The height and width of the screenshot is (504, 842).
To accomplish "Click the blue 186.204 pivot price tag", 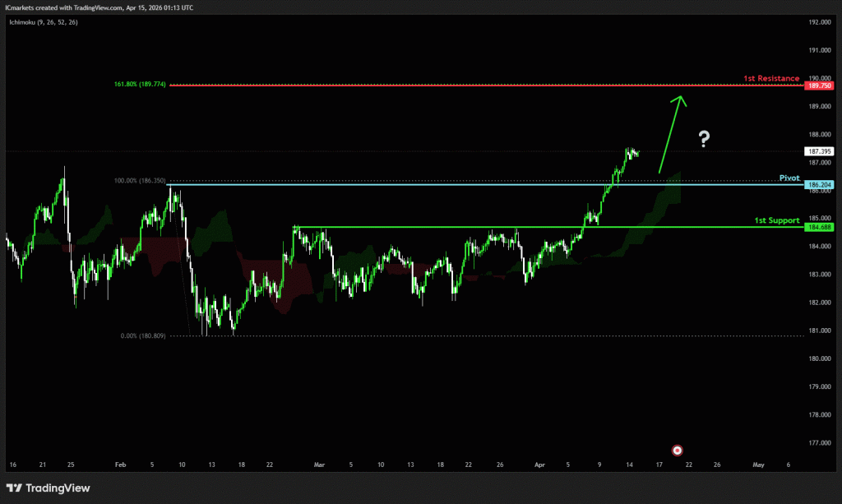I will click(821, 185).
